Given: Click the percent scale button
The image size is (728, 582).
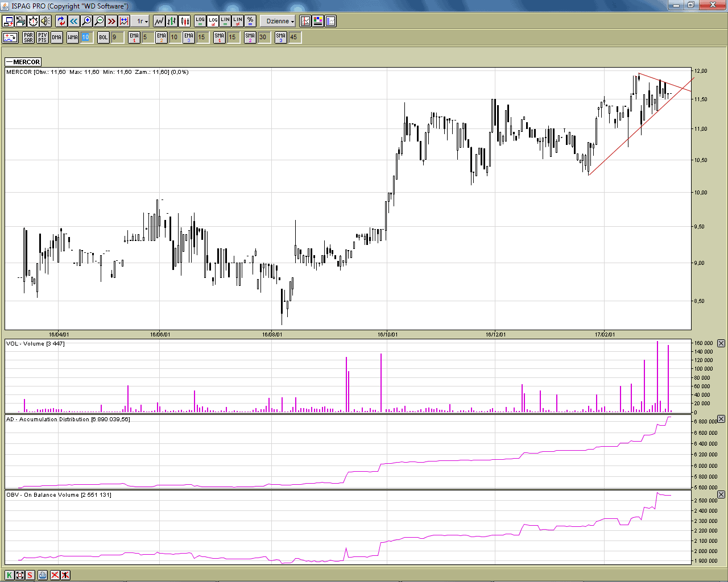Looking at the screenshot, I should pos(250,21).
